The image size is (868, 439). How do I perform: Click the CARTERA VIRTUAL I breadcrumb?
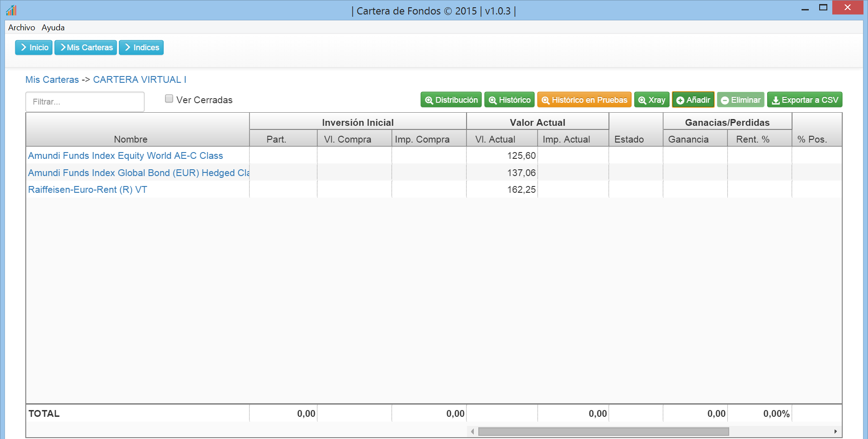click(x=140, y=80)
